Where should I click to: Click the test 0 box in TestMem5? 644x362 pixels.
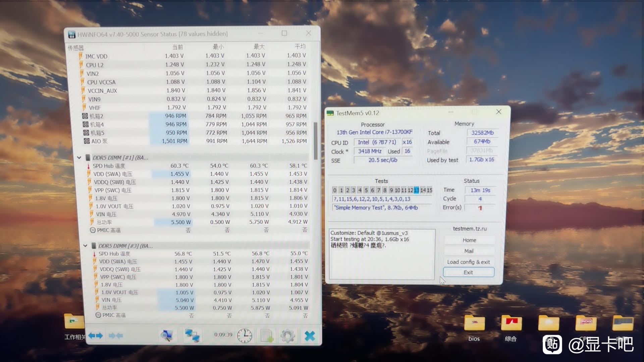pos(335,190)
